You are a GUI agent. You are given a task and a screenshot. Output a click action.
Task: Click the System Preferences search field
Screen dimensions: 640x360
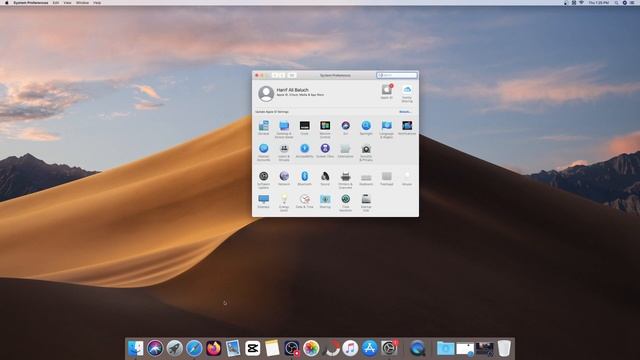pyautogui.click(x=397, y=75)
